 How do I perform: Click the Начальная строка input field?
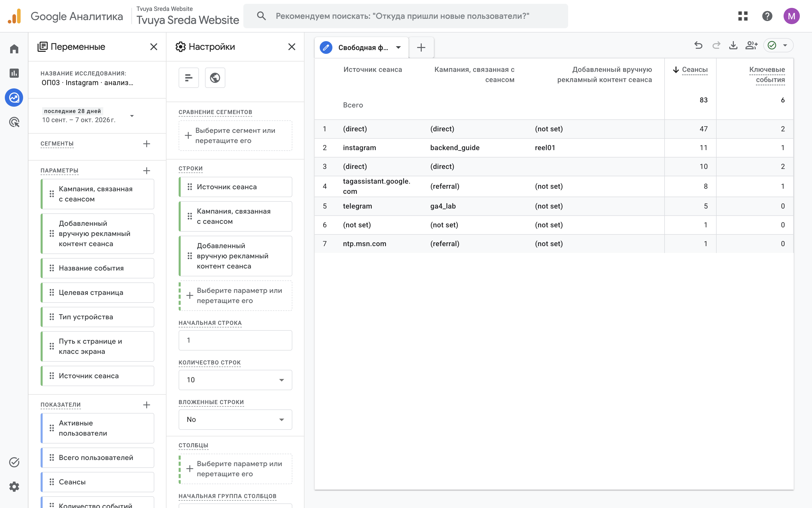235,340
